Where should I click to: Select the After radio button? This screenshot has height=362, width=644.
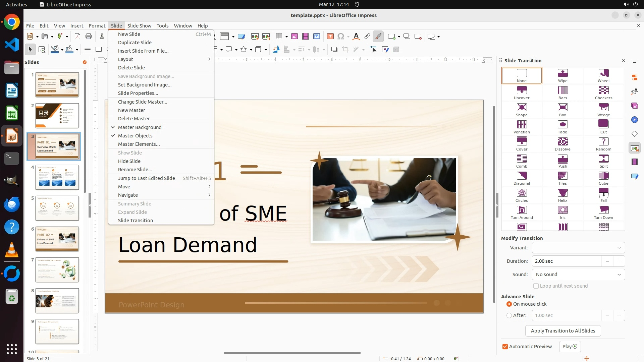(x=509, y=315)
